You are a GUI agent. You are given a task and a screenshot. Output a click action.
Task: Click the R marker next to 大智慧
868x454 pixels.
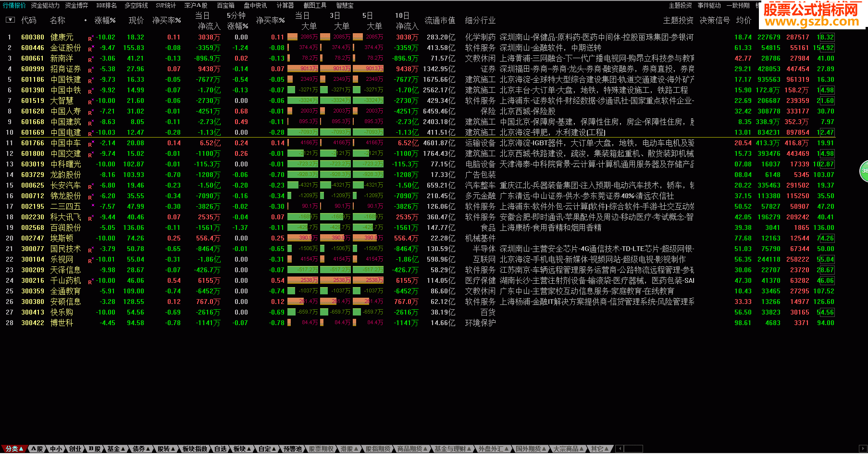tap(90, 101)
